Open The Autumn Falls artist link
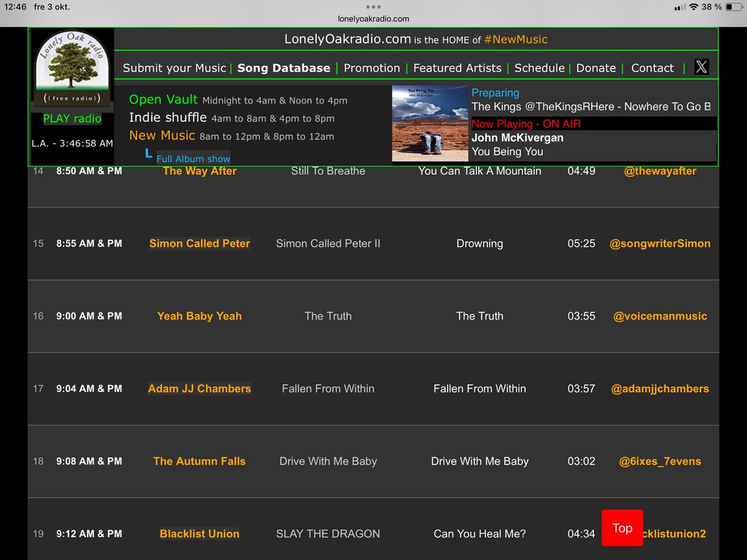 click(x=199, y=461)
